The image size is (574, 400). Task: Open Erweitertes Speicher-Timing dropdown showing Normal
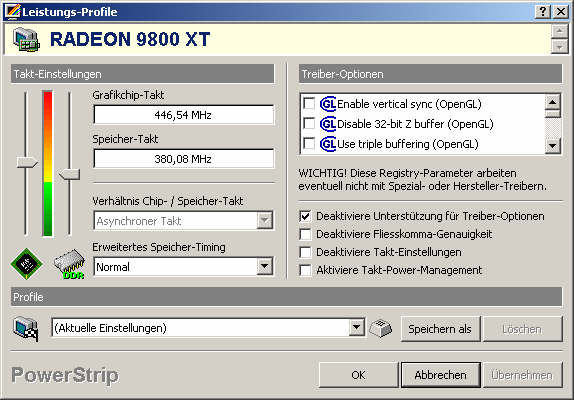point(264,267)
